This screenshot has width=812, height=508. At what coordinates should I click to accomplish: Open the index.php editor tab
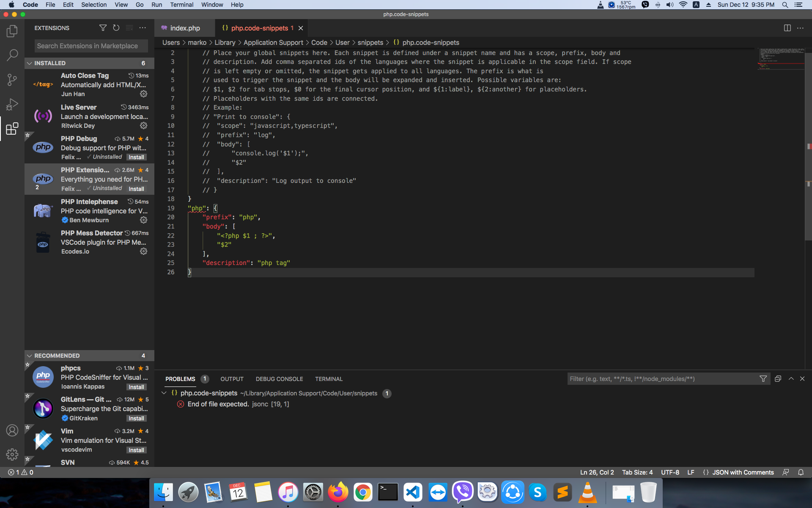[x=185, y=28]
